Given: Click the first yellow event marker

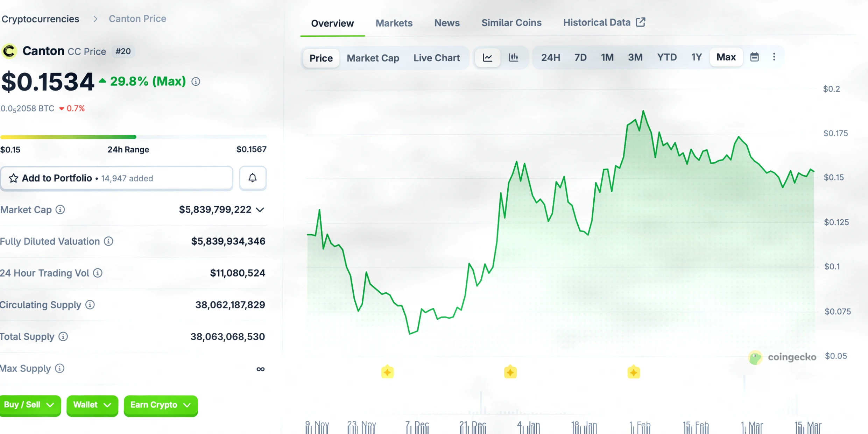Looking at the screenshot, I should point(387,372).
